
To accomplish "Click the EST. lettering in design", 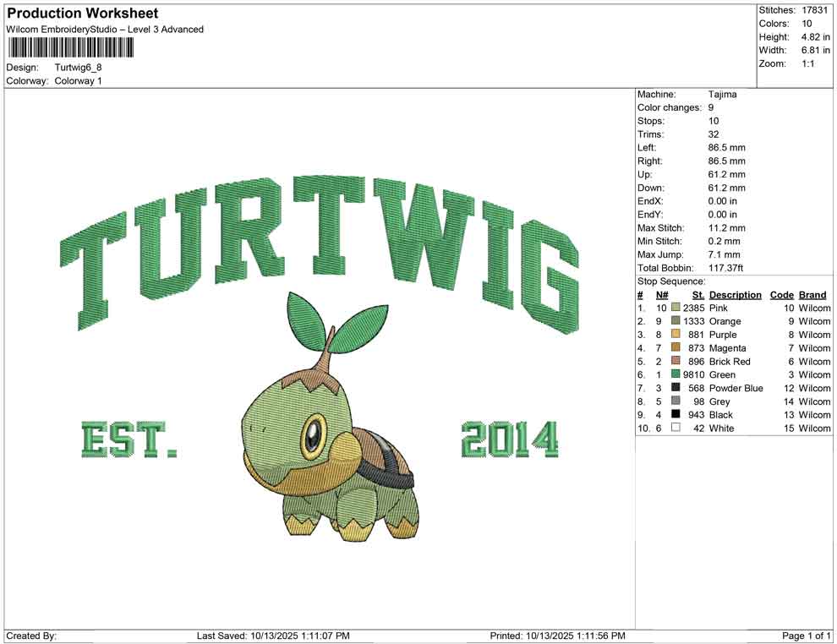I will tap(129, 439).
